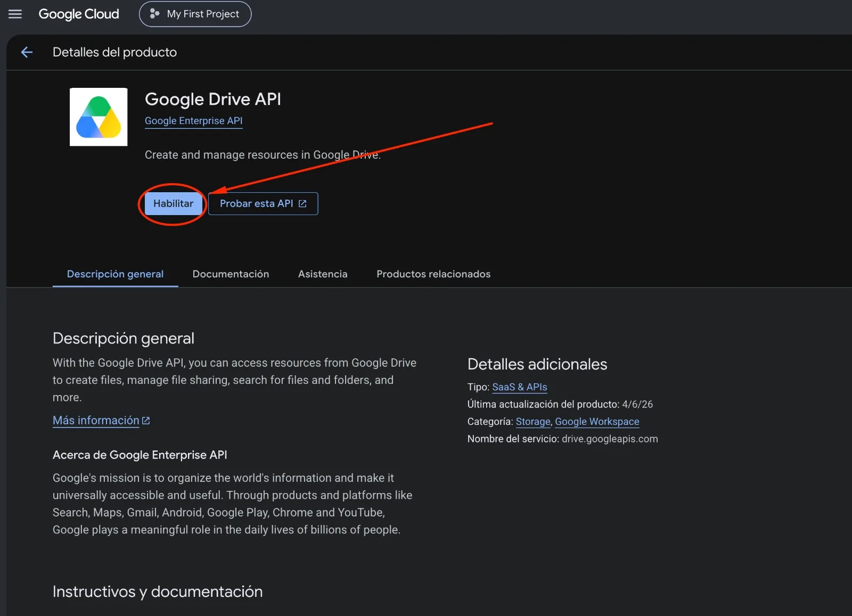Open the My First Project selector

[195, 14]
